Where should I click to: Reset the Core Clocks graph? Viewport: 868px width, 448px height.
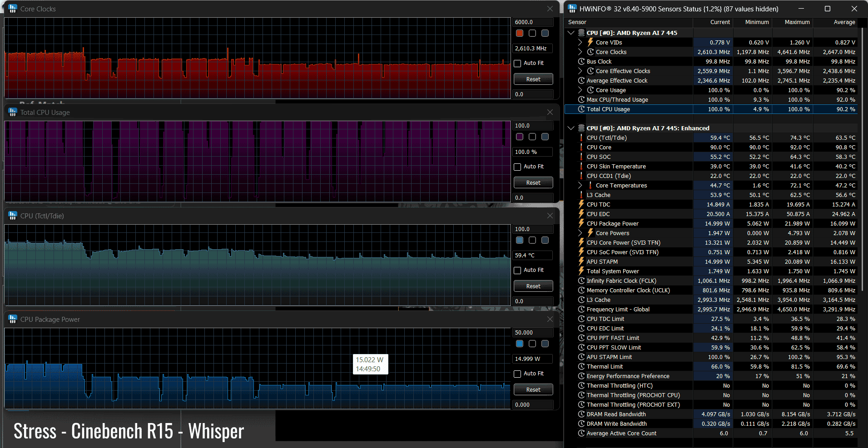click(533, 79)
